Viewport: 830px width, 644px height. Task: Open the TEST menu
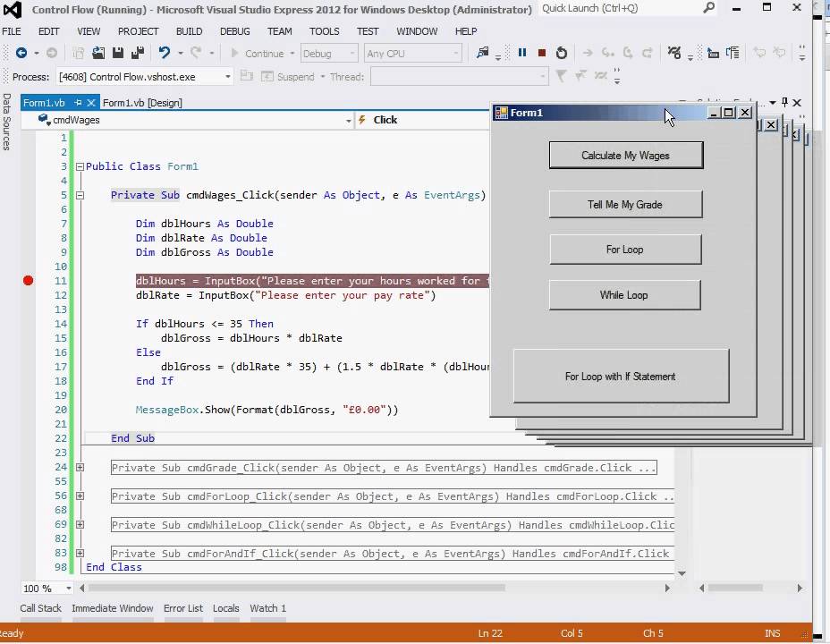pos(368,31)
